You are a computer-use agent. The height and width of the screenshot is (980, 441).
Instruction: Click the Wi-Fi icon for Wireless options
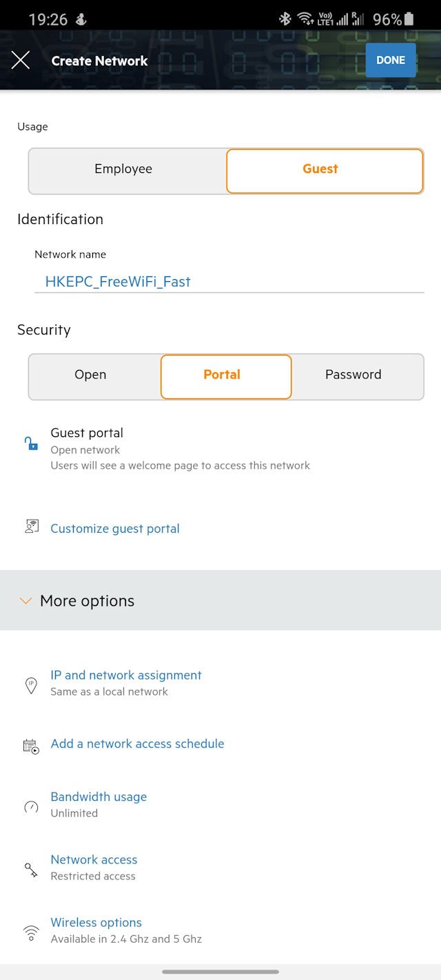pyautogui.click(x=31, y=933)
